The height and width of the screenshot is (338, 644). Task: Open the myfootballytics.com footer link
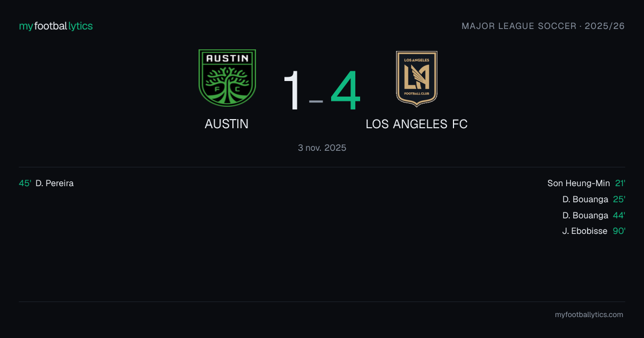(589, 315)
